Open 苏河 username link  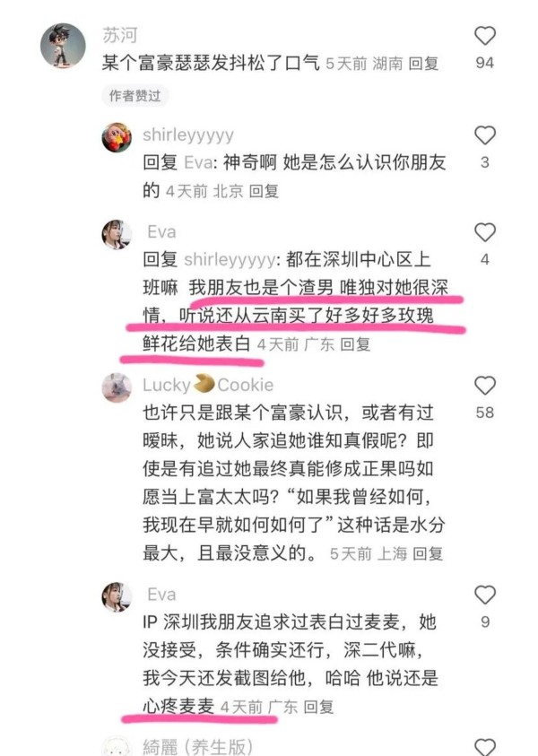point(120,35)
